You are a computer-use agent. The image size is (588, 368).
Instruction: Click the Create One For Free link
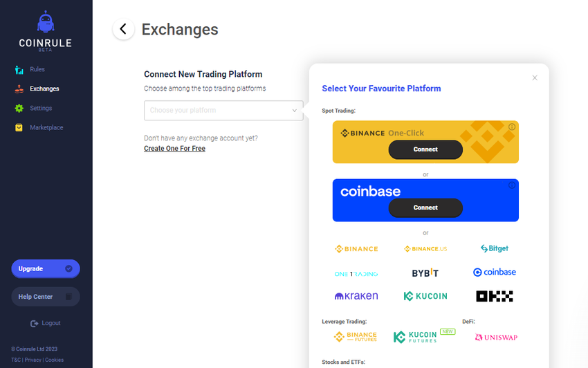click(x=174, y=149)
